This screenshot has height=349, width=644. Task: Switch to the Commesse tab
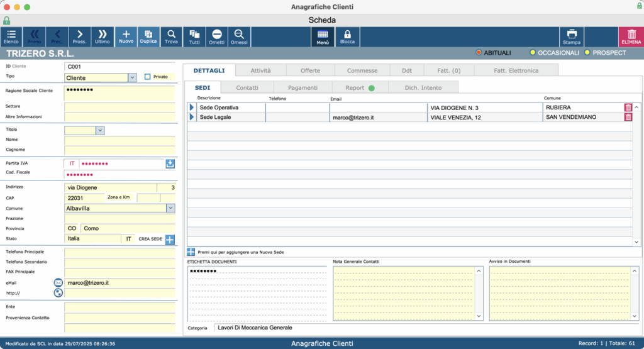coord(362,70)
